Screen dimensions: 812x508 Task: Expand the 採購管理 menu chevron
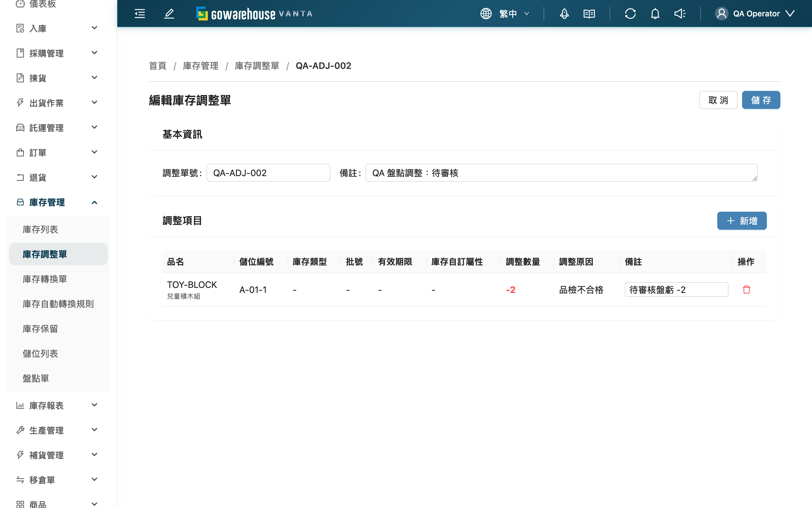pyautogui.click(x=95, y=53)
